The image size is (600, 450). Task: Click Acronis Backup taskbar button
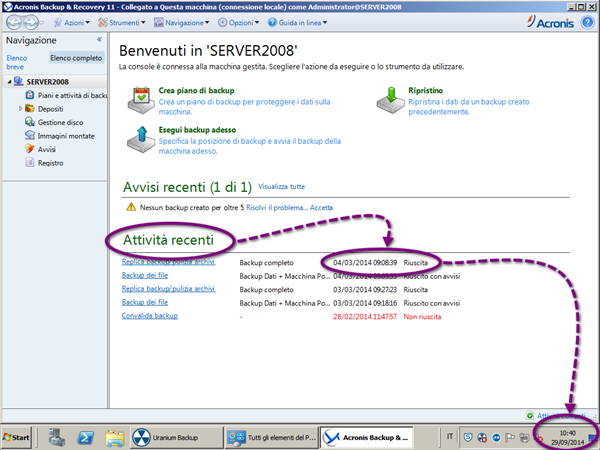pos(367,437)
